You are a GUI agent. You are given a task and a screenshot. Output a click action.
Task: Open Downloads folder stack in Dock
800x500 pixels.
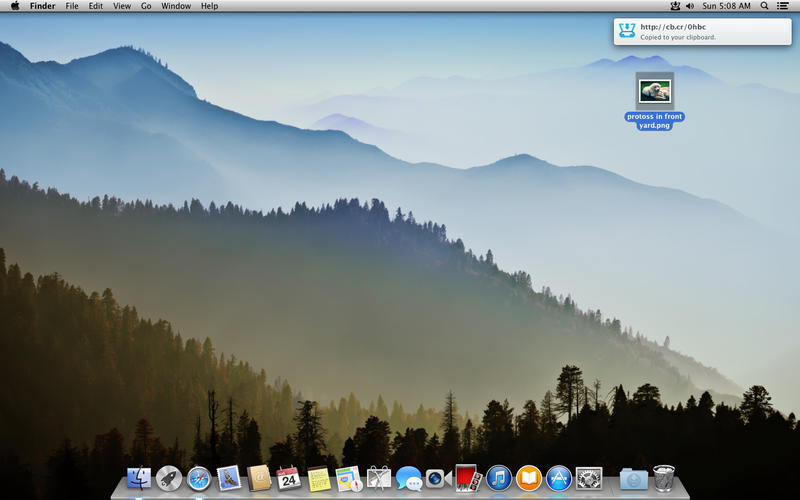(x=634, y=479)
